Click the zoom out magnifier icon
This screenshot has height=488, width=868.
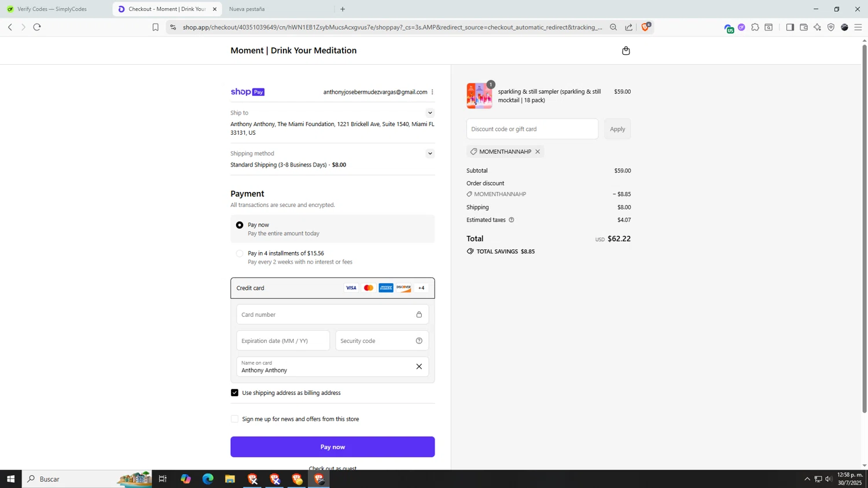[613, 27]
